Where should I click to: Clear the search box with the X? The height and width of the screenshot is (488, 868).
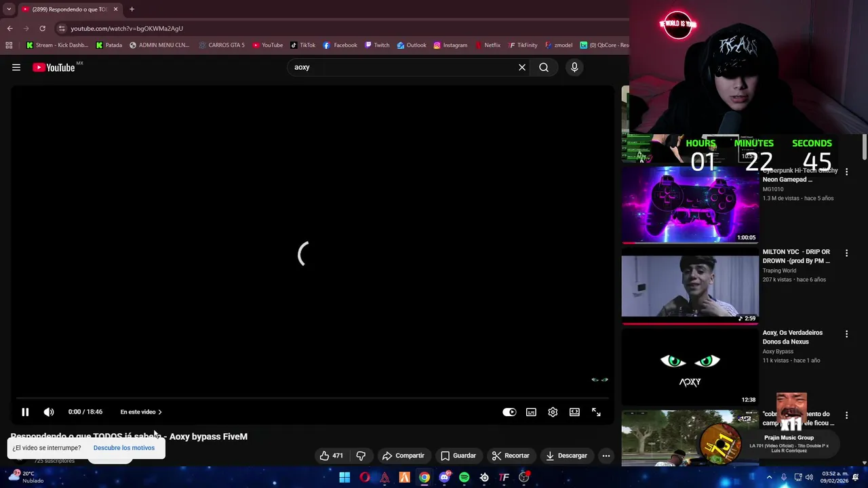tap(522, 67)
